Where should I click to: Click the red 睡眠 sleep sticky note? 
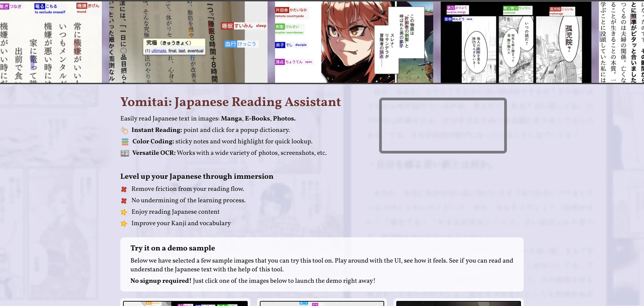[x=244, y=26]
